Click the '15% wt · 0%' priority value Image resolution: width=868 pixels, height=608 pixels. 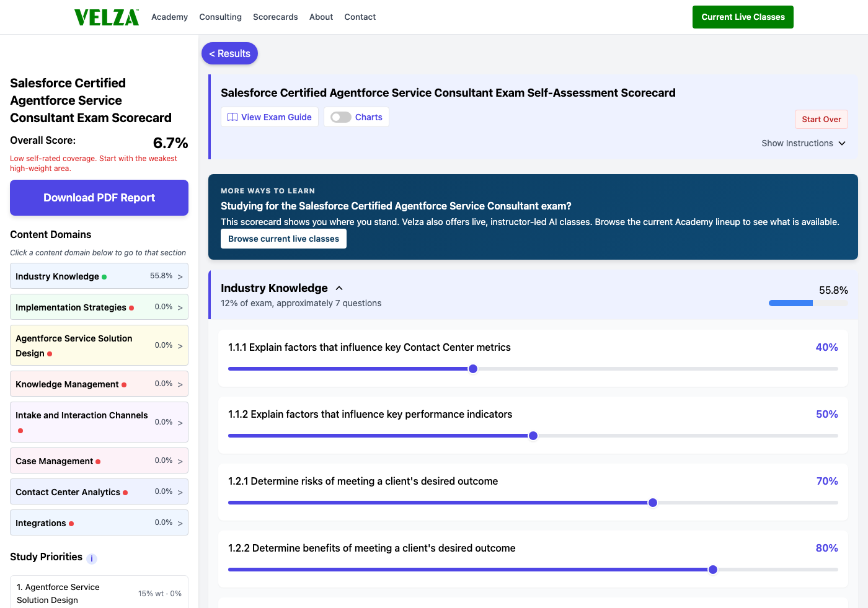pyautogui.click(x=160, y=594)
